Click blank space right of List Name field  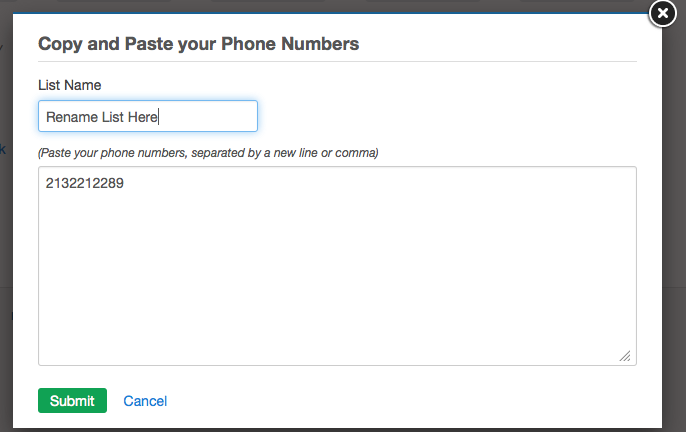coord(450,116)
